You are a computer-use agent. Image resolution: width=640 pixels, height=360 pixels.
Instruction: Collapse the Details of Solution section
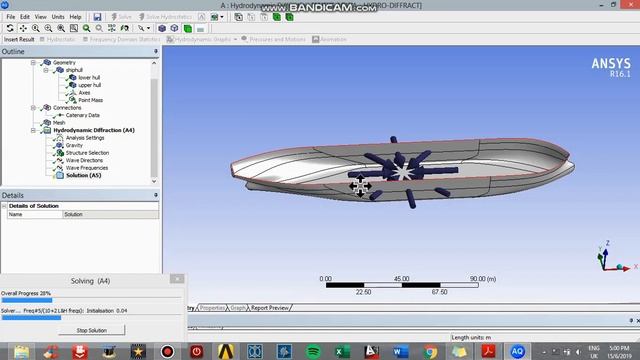(4, 206)
